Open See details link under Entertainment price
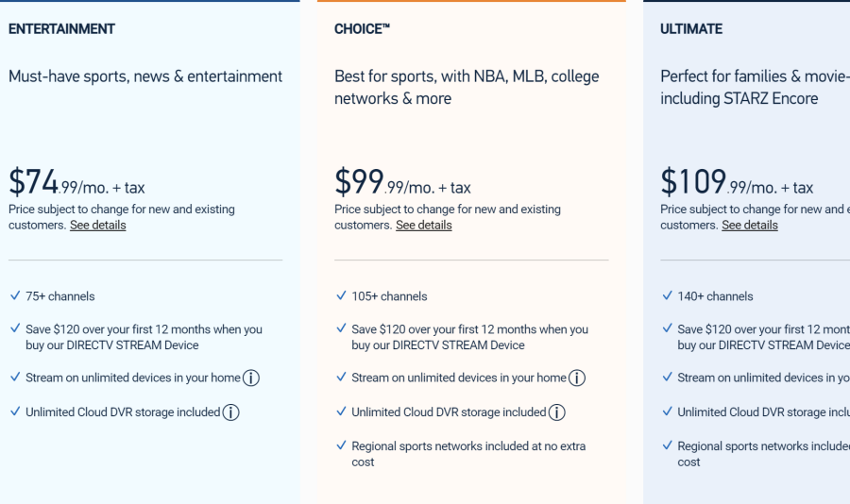The height and width of the screenshot is (504, 850). tap(98, 226)
